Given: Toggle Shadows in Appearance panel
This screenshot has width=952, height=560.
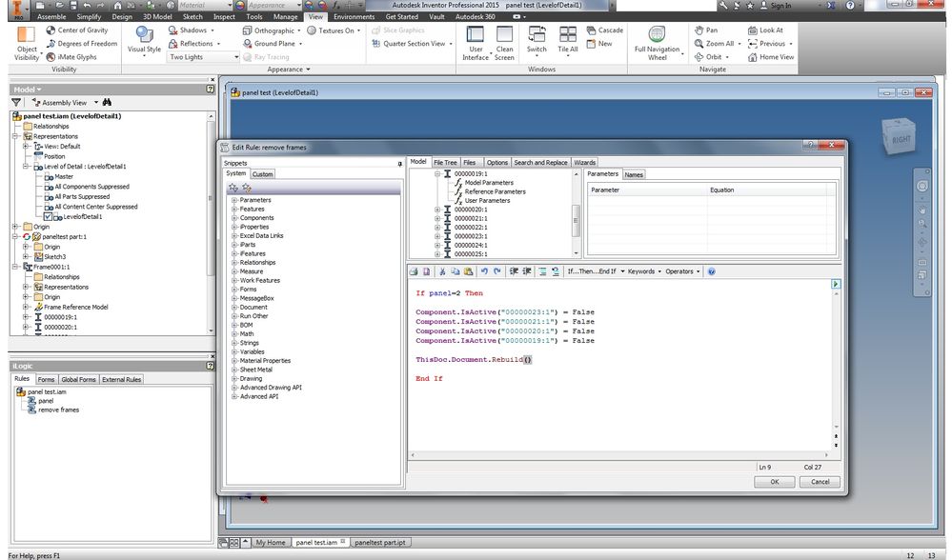Looking at the screenshot, I should [191, 30].
